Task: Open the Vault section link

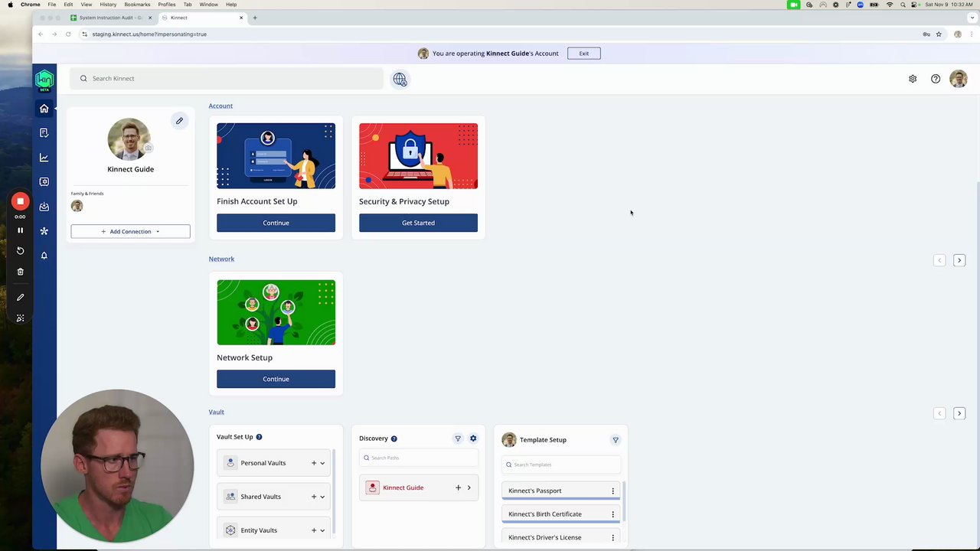Action: click(x=216, y=412)
